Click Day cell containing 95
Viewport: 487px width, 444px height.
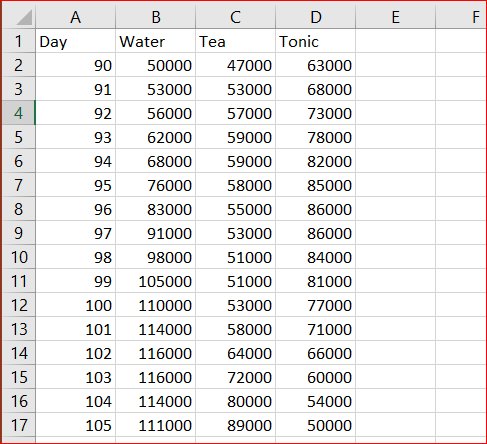point(75,185)
